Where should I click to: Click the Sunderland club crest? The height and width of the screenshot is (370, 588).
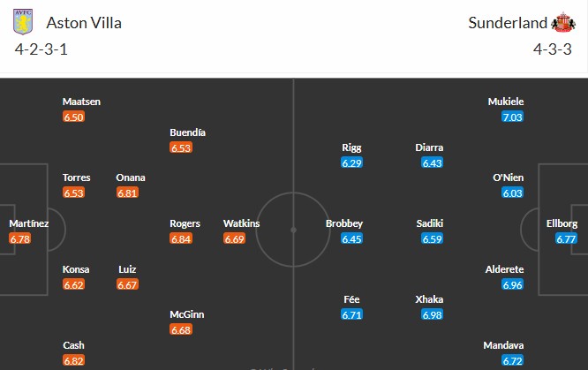coord(562,23)
